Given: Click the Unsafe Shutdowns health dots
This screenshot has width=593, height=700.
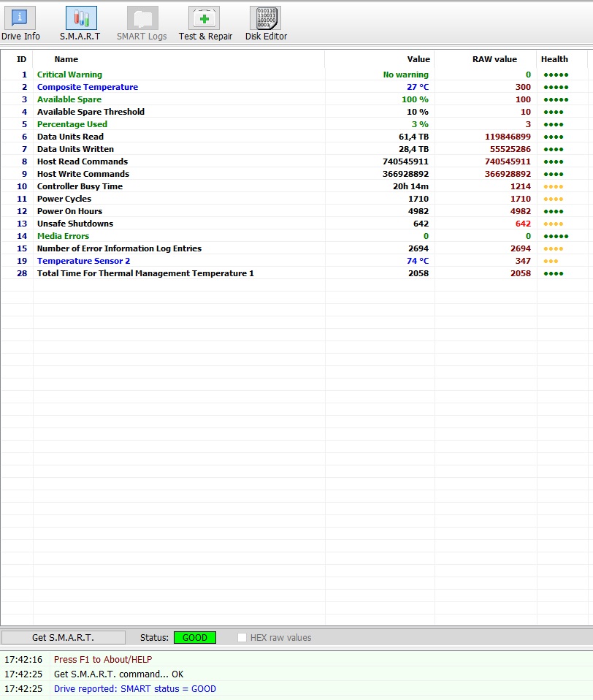Looking at the screenshot, I should pyautogui.click(x=554, y=224).
